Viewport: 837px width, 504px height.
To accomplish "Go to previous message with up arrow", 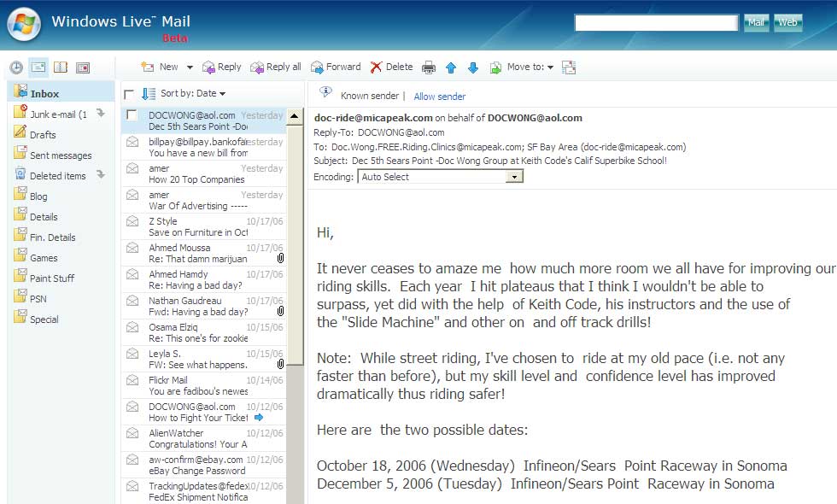I will coord(451,67).
